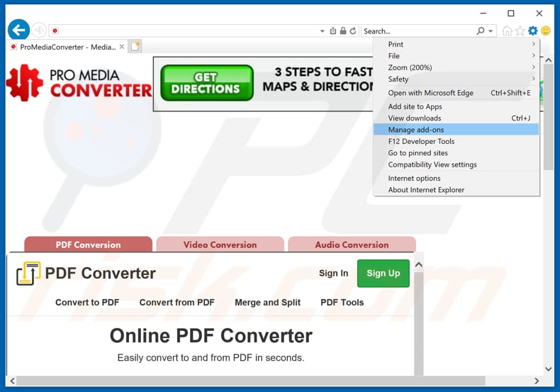560x392 pixels.
Task: Click into the Search box
Action: pos(418,31)
